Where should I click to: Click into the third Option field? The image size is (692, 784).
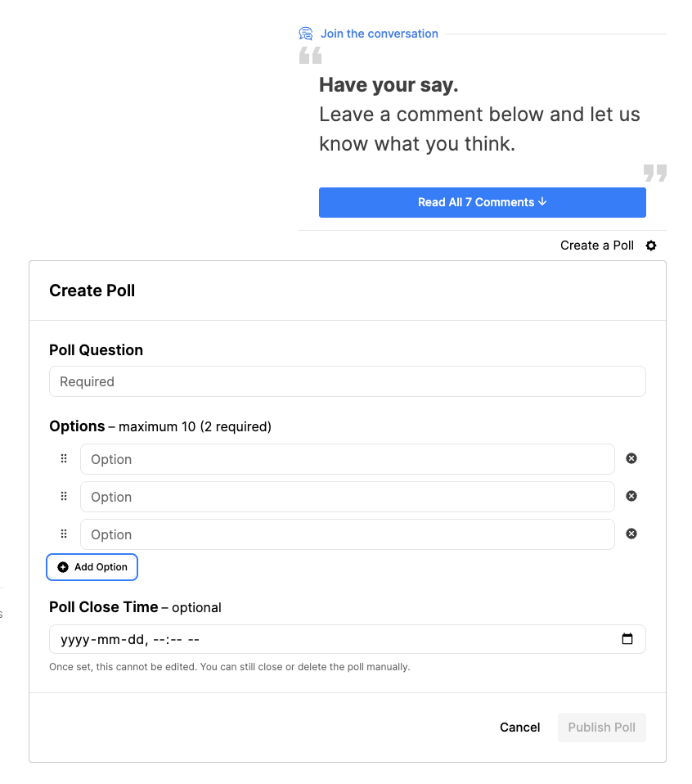[x=347, y=534]
